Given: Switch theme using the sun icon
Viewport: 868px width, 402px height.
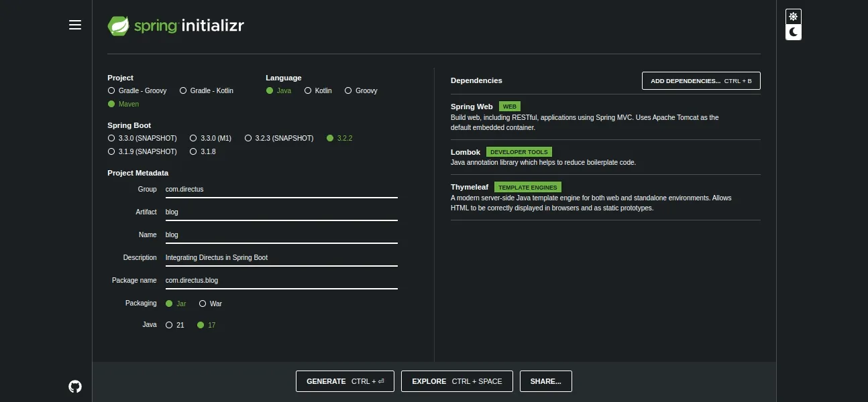Looking at the screenshot, I should [x=793, y=16].
